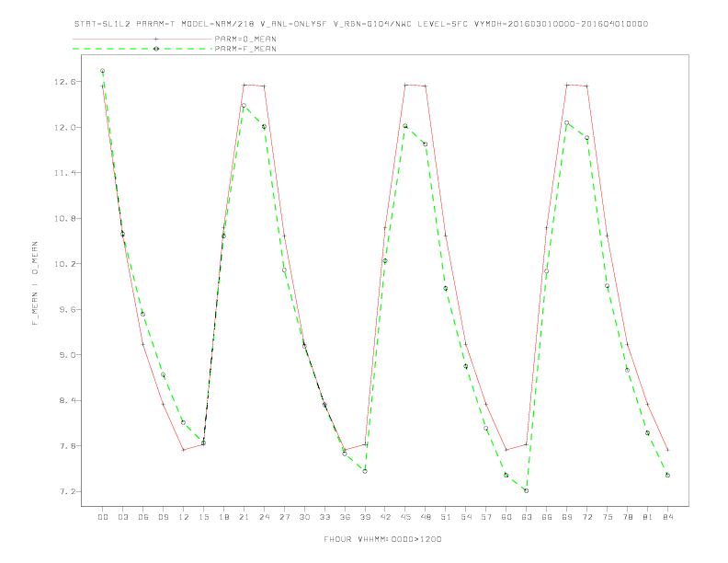This screenshot has width=728, height=563.
Task: Click y-axis tick value 12.6
Action: coord(64,82)
